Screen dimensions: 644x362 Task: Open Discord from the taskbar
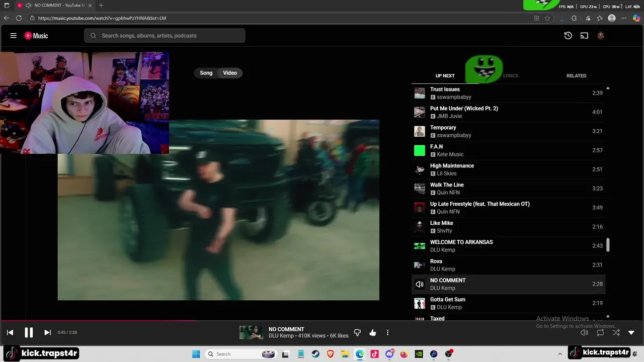point(389,354)
